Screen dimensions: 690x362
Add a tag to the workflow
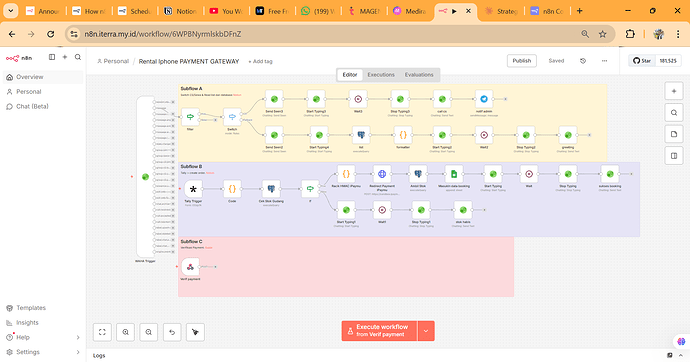(261, 62)
